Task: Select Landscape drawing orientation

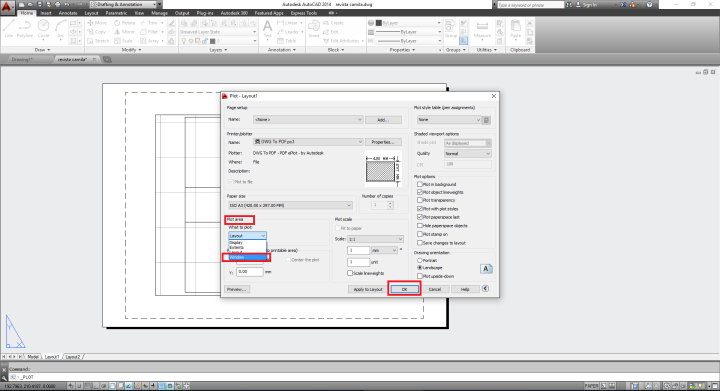Action: click(x=420, y=267)
